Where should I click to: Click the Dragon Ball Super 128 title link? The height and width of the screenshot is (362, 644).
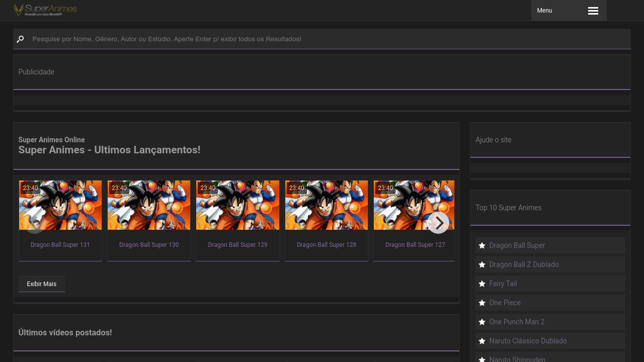tap(327, 245)
